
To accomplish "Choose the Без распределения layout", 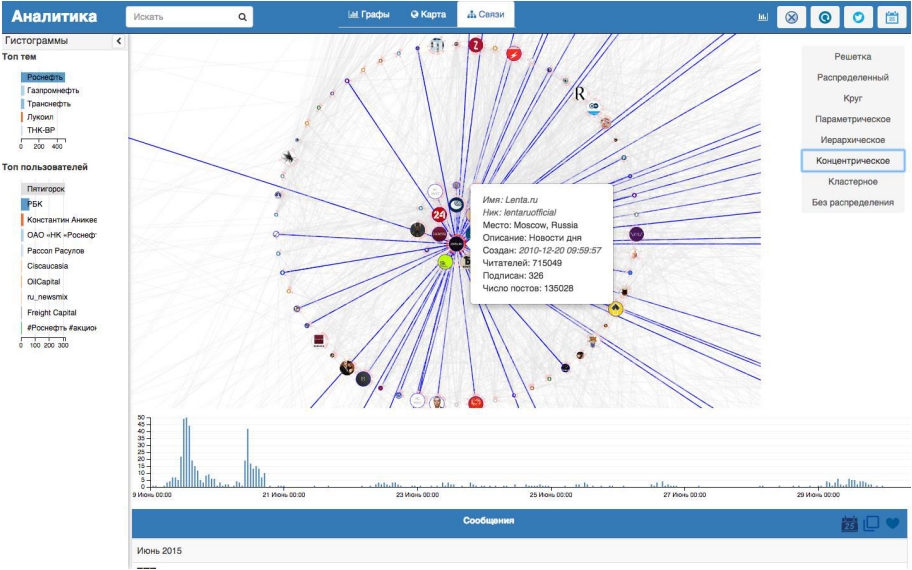I will coord(853,202).
